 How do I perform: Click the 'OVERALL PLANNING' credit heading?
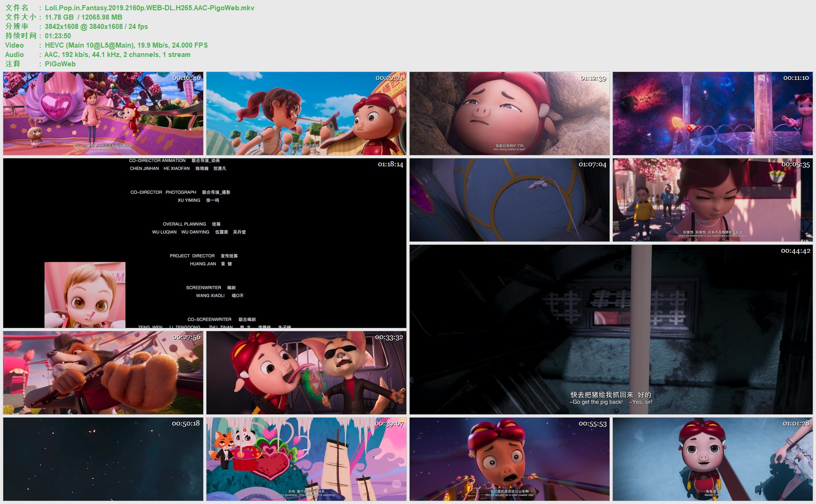tap(184, 224)
